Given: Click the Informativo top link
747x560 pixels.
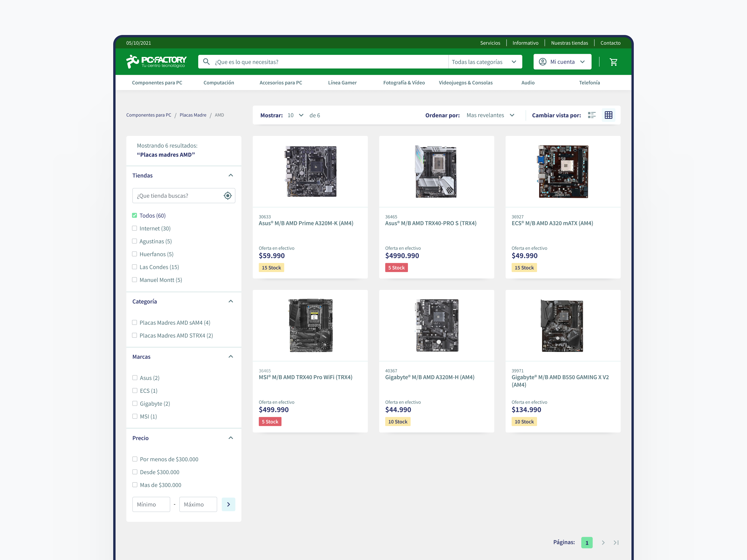Looking at the screenshot, I should (525, 43).
